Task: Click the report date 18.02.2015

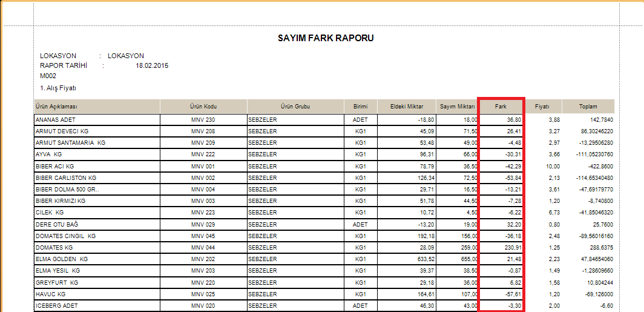Action: [151, 66]
